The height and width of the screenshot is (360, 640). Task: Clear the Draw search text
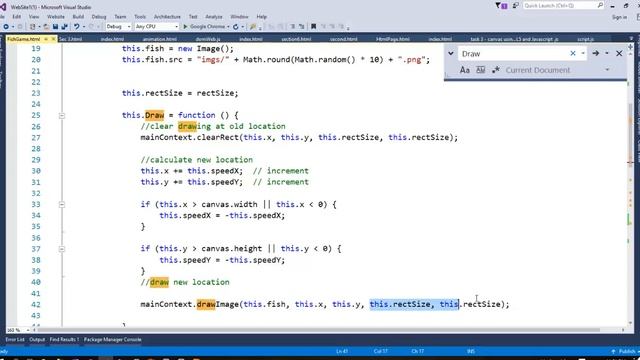(573, 53)
